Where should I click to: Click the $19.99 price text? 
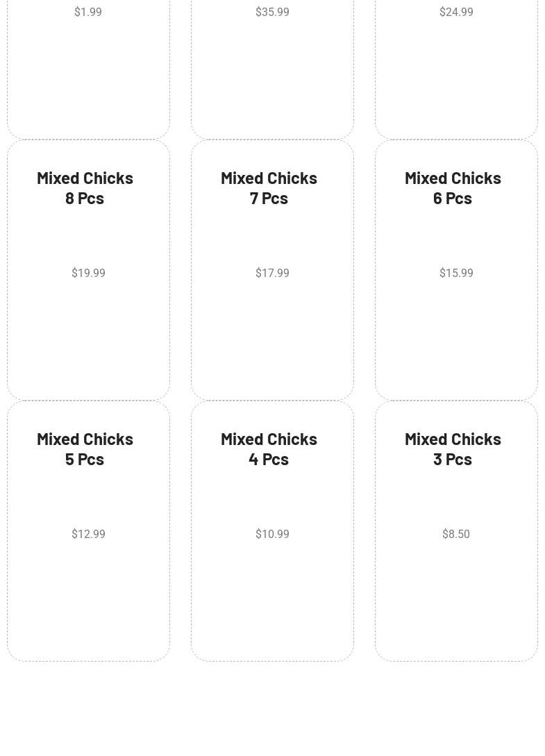tap(88, 273)
